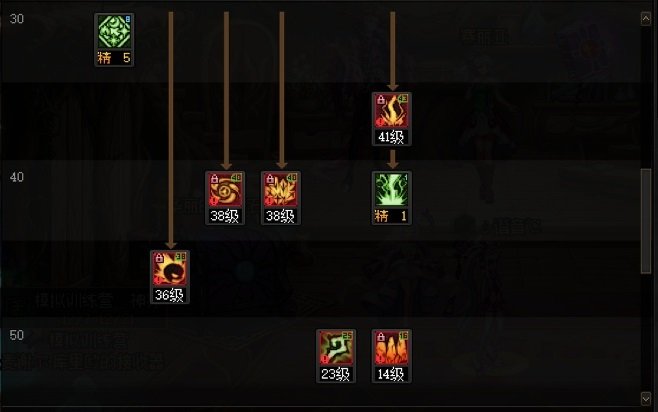Screen dimensions: 658x412
Task: Click the locked fire pillars skill 14级
Action: (x=392, y=348)
